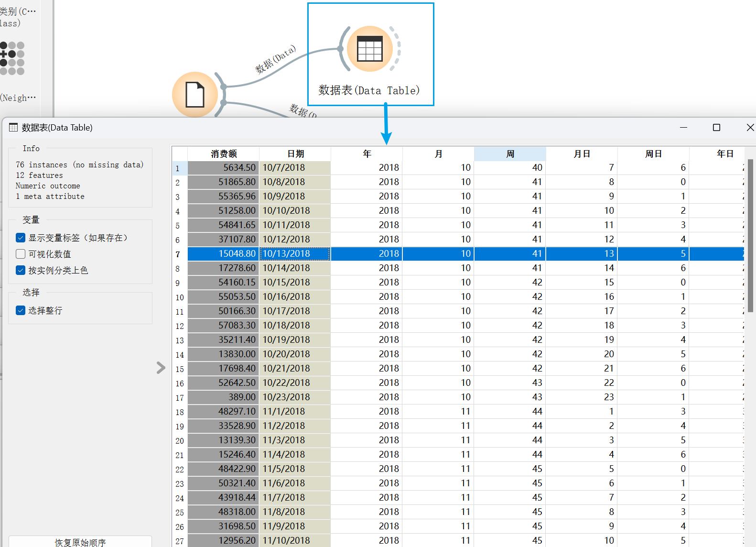
Task: Click date cell 10/7/2018
Action: click(295, 168)
